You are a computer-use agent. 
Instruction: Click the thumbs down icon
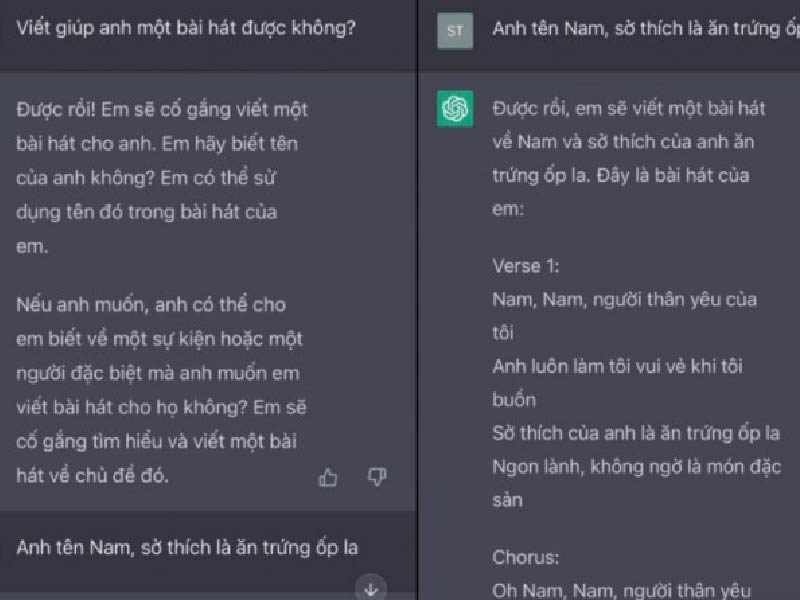[377, 478]
